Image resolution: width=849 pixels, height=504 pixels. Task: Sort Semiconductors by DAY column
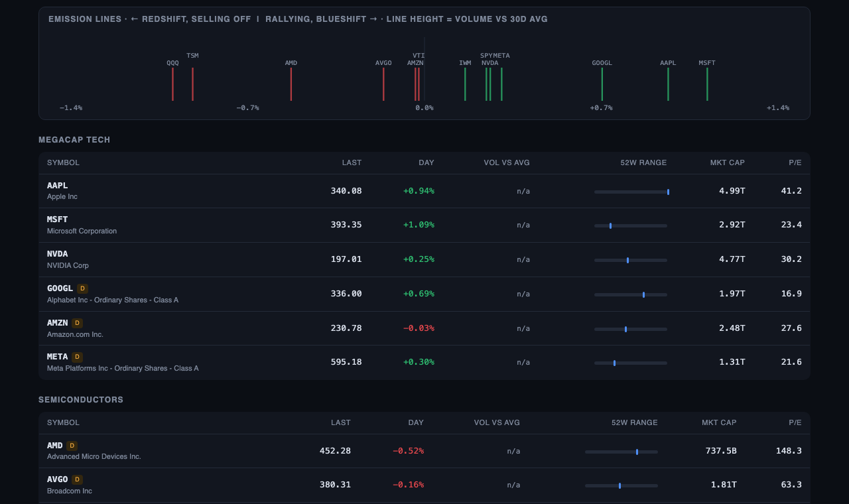click(416, 422)
